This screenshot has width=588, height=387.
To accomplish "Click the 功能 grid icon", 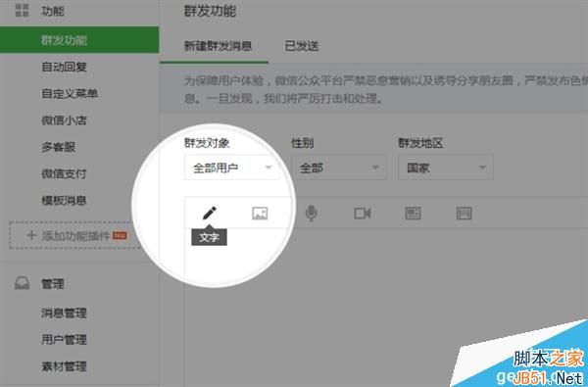I will coord(22,11).
